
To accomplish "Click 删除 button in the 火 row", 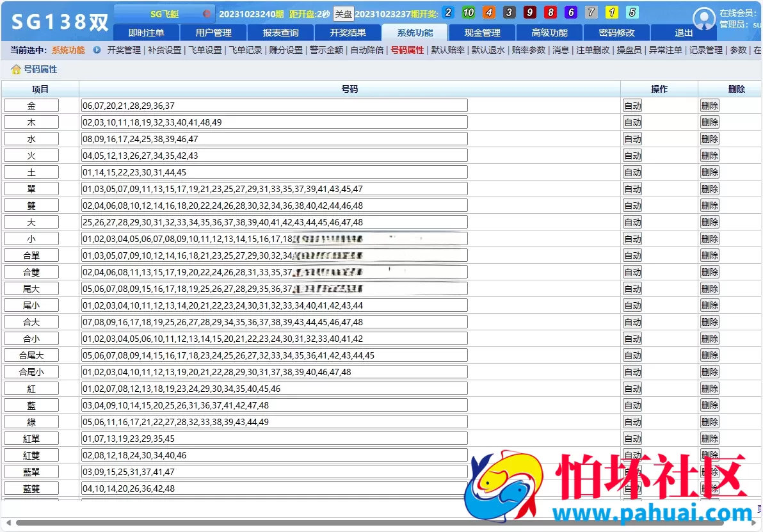I will [x=709, y=156].
